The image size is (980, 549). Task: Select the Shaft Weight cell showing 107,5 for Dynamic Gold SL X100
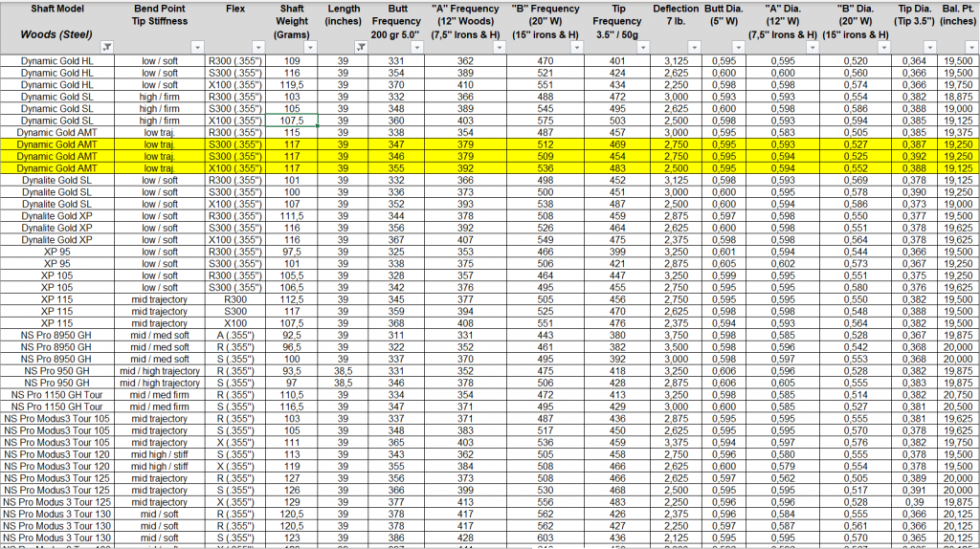click(292, 121)
